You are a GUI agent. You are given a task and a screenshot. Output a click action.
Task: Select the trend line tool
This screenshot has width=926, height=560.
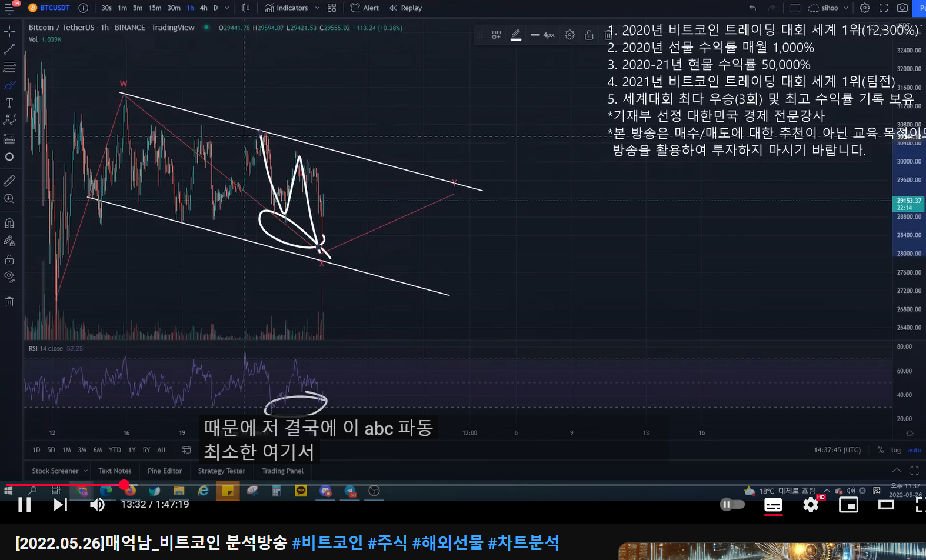pyautogui.click(x=9, y=49)
